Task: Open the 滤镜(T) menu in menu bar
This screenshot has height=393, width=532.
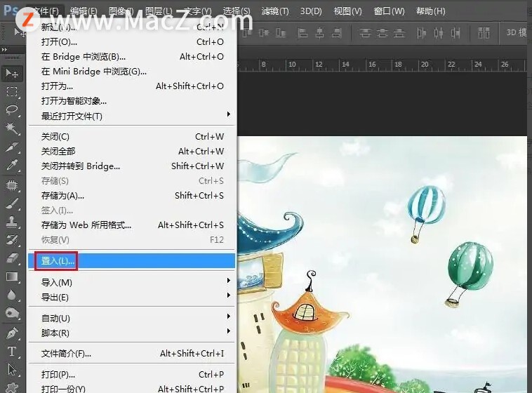Action: point(274,11)
